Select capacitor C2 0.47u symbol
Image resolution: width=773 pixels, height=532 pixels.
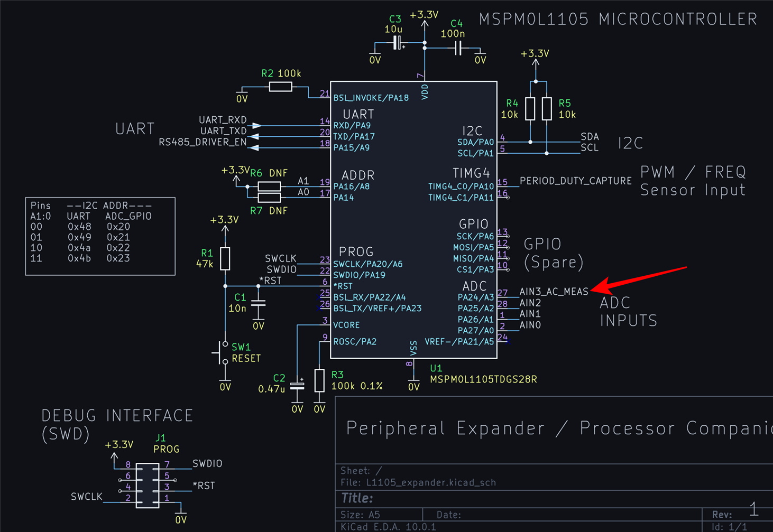(x=297, y=386)
